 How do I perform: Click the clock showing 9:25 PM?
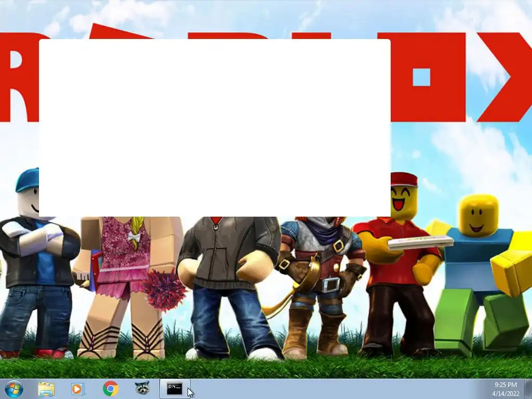[506, 385]
